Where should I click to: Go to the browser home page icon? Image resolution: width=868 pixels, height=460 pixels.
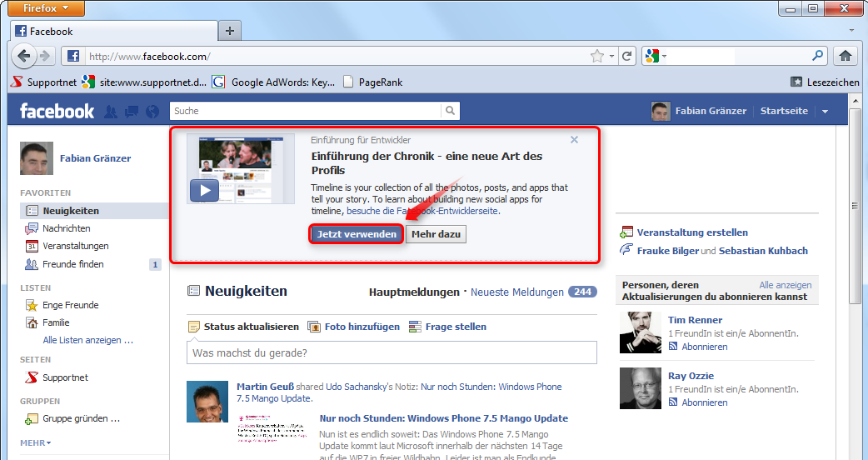[x=845, y=56]
